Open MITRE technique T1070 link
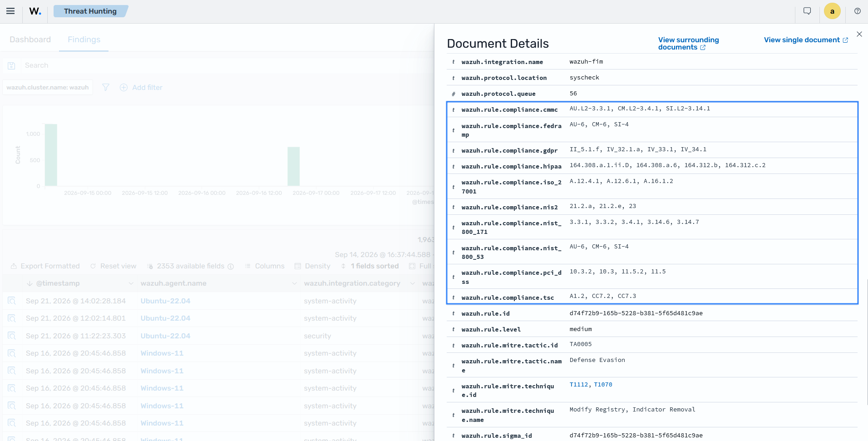This screenshot has width=868, height=441. [x=603, y=385]
